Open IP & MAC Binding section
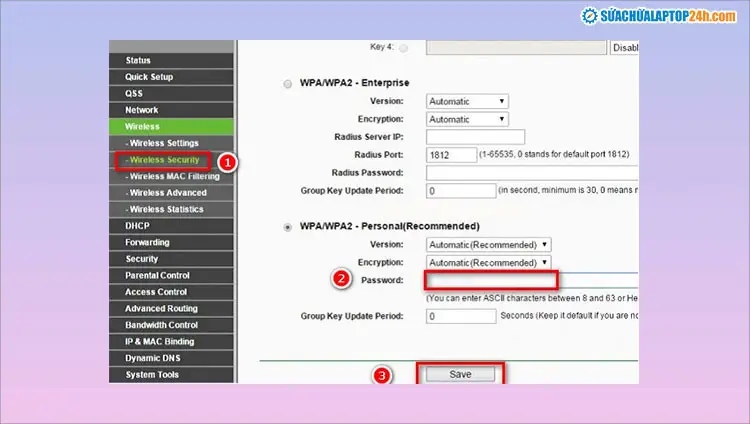Screen dimensions: 750x424 click(x=171, y=341)
